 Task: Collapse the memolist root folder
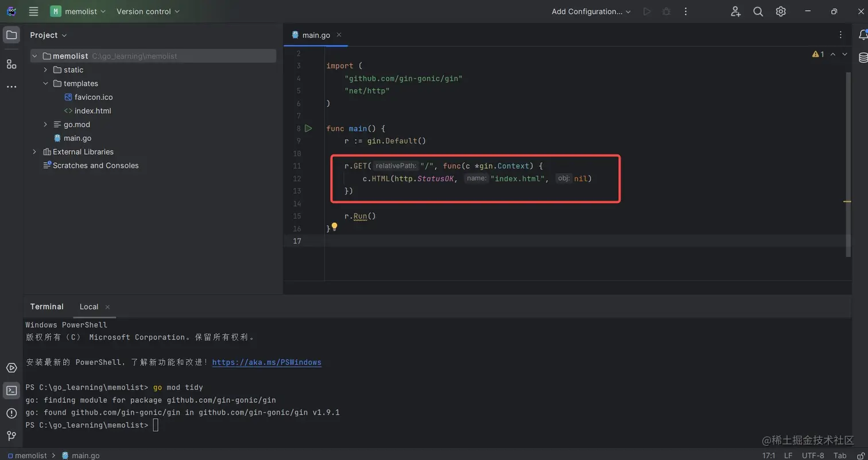click(34, 56)
